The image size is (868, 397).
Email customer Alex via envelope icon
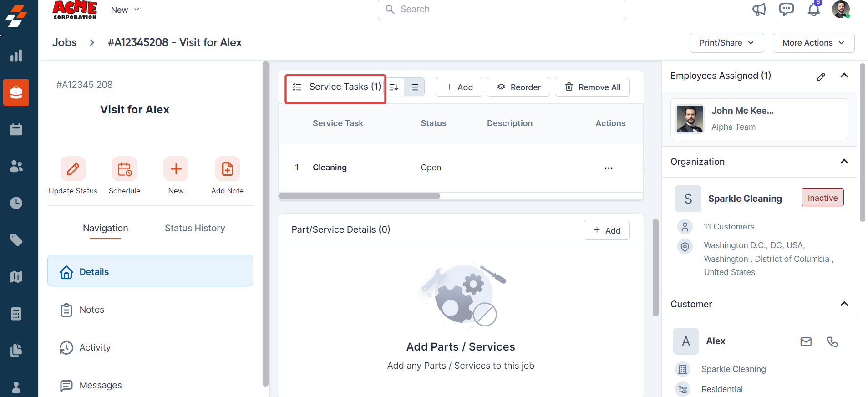[x=806, y=341]
